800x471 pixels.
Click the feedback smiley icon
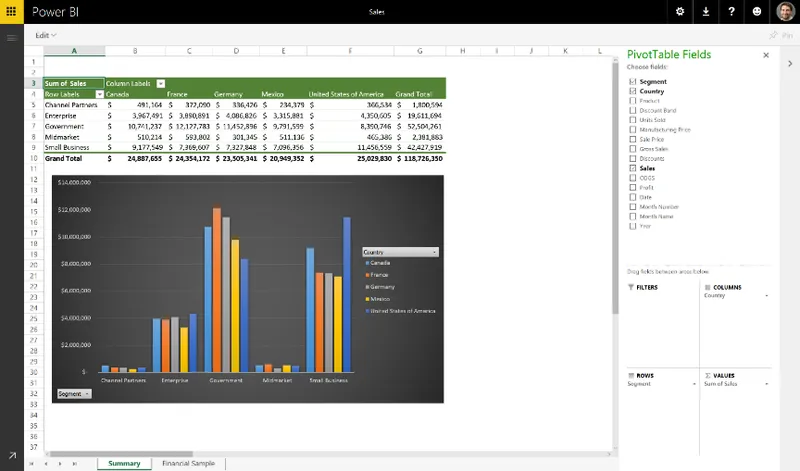click(757, 11)
